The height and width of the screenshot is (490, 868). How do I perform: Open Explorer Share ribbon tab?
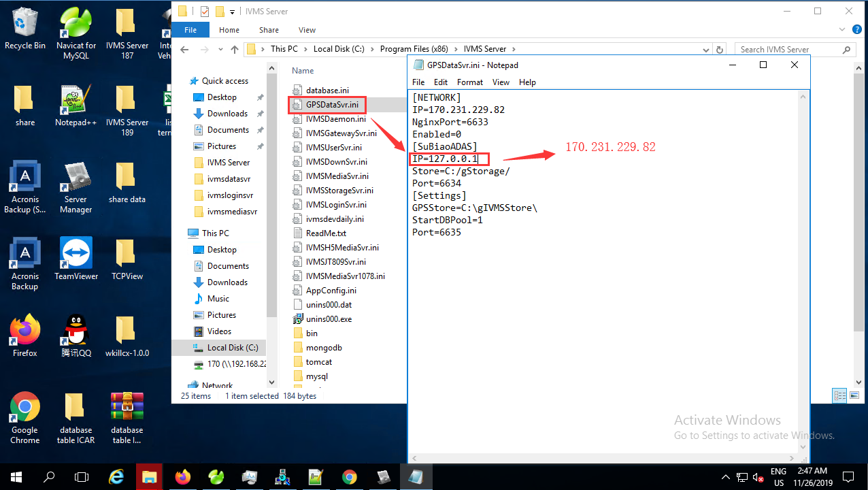(x=269, y=30)
